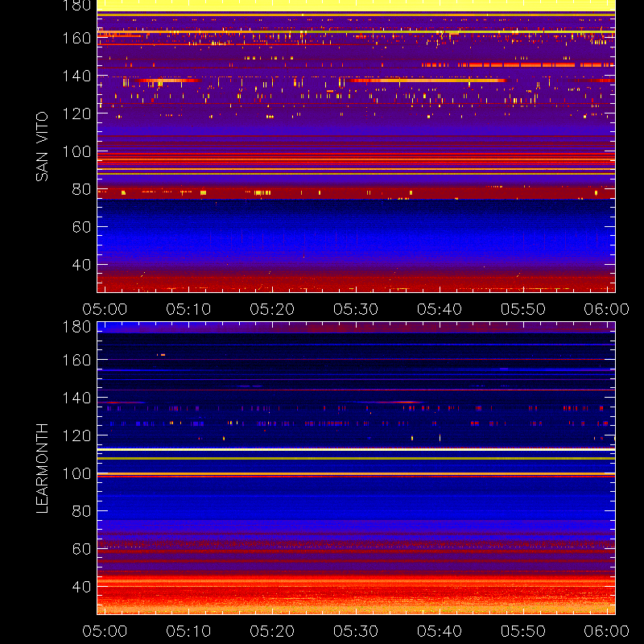Click 05:10 time label under Learmonth plot

point(188,631)
